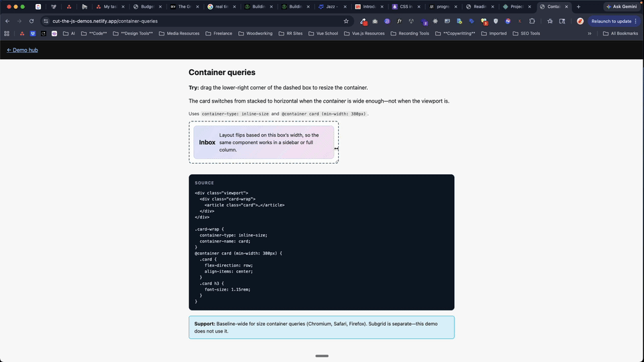Open the apps grid in bookmarks bar
Image resolution: width=644 pixels, height=362 pixels.
7,34
